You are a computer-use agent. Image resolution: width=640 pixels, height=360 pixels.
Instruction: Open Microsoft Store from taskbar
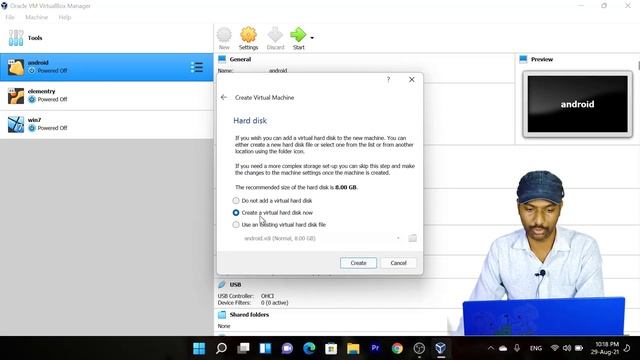[331, 348]
